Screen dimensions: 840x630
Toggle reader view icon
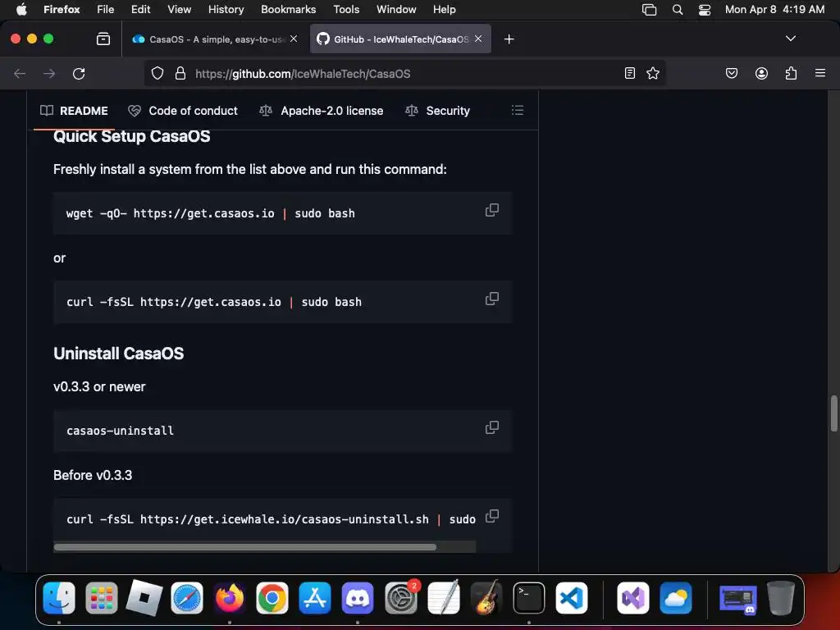(x=630, y=73)
